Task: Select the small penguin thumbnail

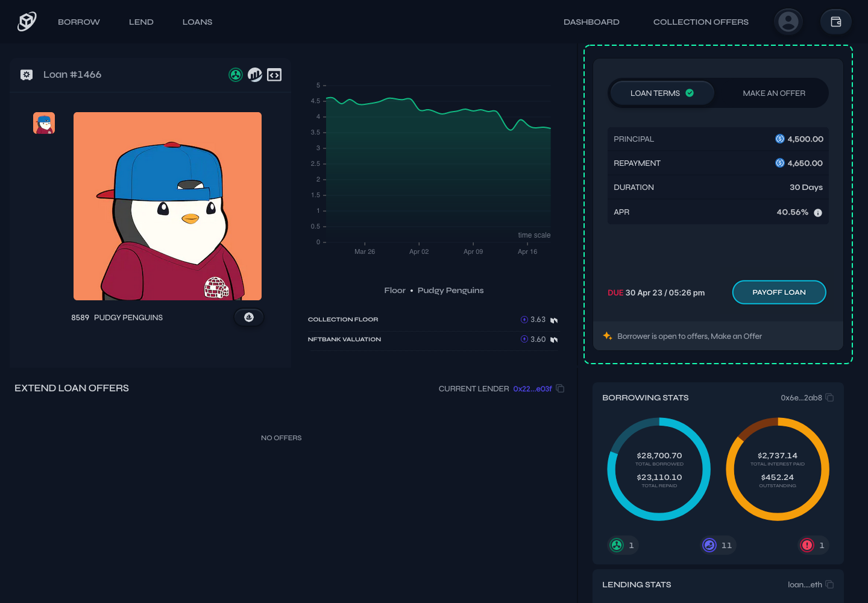Action: (44, 123)
